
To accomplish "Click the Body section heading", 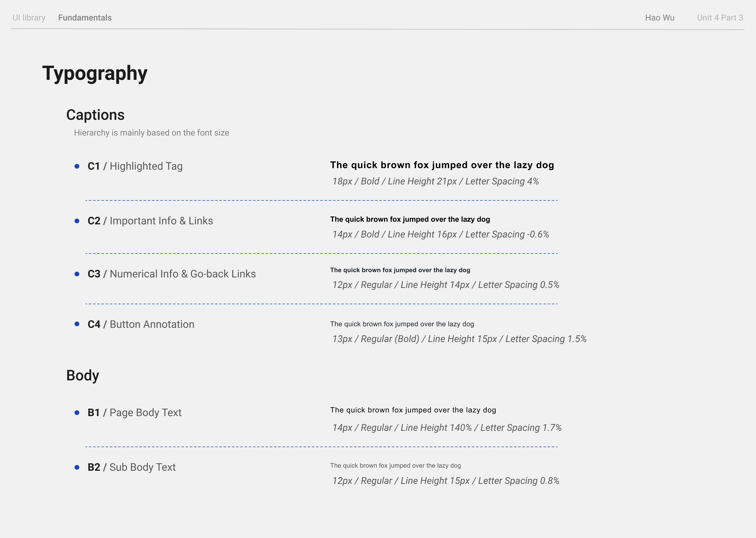I will click(83, 375).
